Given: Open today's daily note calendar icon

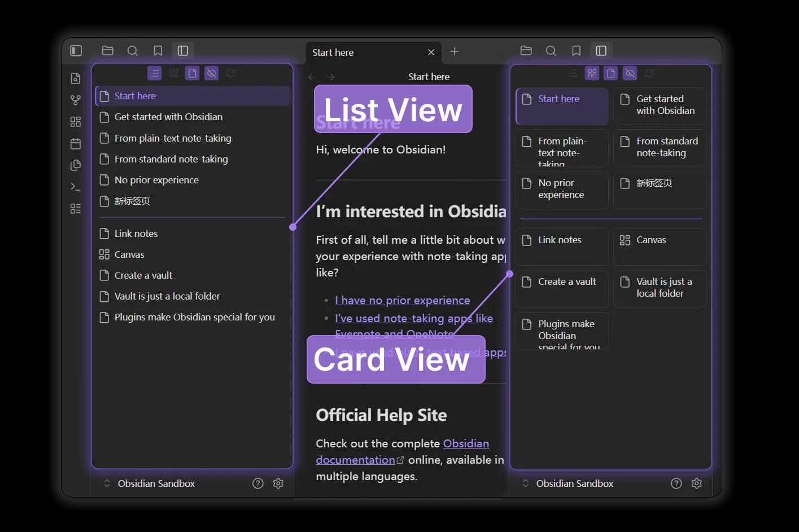Looking at the screenshot, I should [x=76, y=143].
